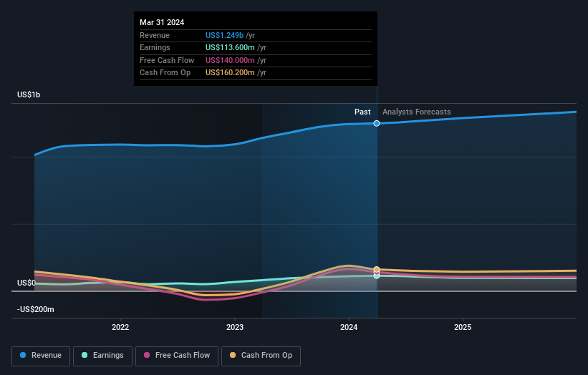Click the Revenue row label in tooltip

coord(155,35)
